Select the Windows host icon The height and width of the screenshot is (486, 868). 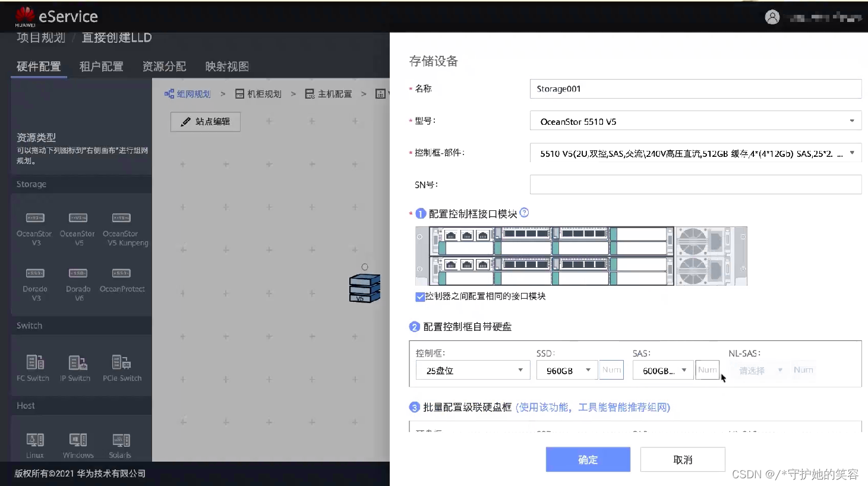tap(78, 440)
